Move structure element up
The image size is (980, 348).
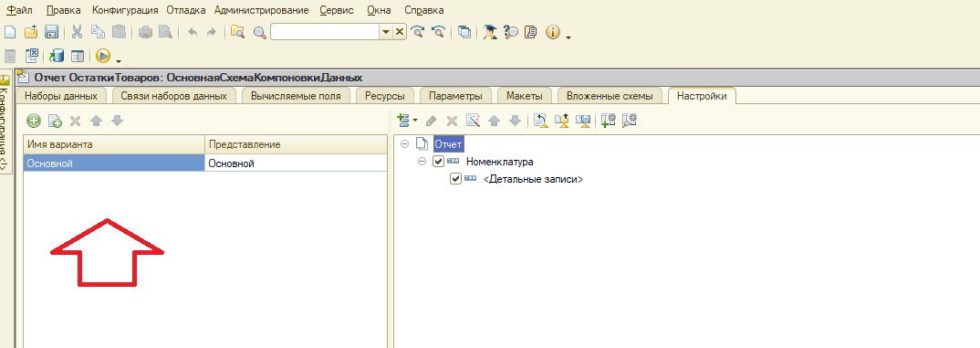pos(494,121)
